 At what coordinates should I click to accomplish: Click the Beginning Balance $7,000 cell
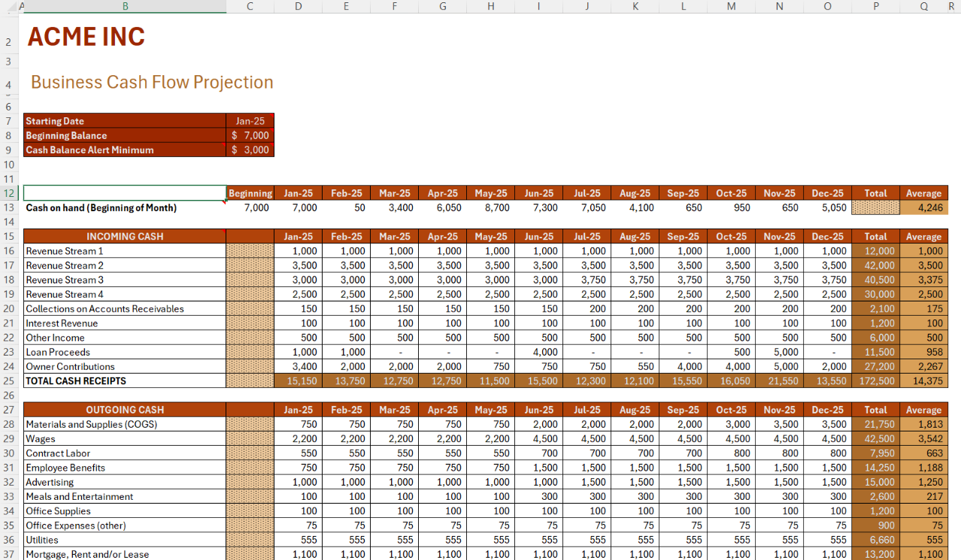point(250,135)
